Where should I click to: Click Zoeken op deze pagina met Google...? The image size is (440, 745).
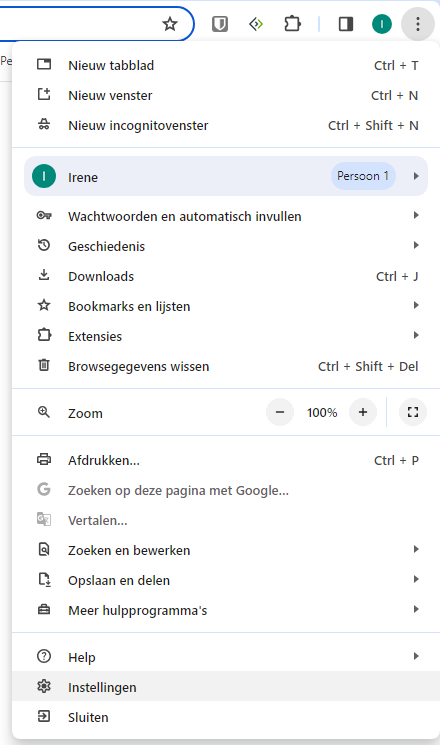pos(226,490)
